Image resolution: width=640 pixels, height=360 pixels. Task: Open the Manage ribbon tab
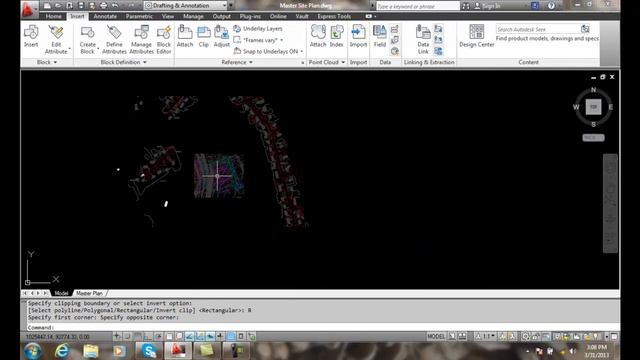click(193, 16)
